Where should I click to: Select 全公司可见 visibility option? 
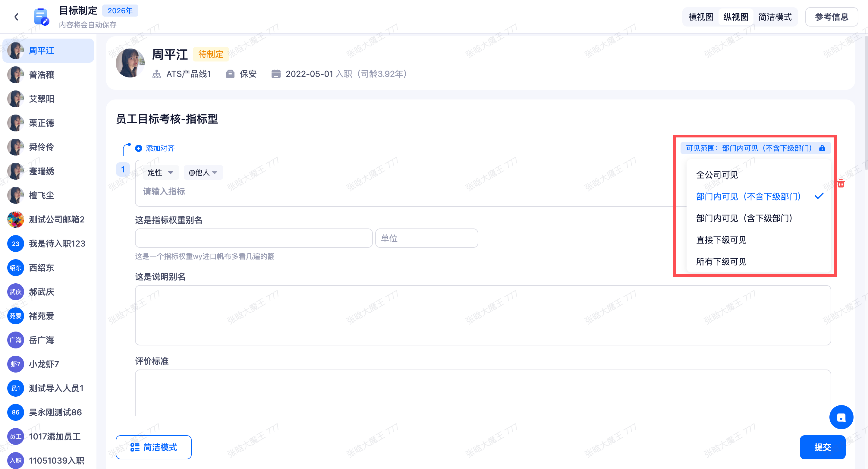[x=717, y=175]
